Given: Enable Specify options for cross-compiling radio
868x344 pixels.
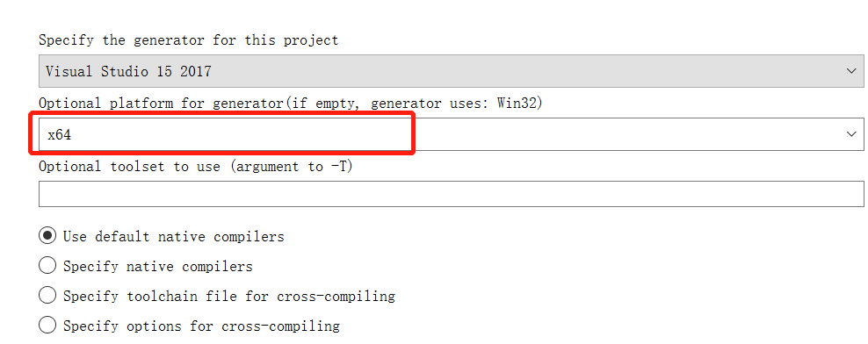Looking at the screenshot, I should [x=47, y=326].
